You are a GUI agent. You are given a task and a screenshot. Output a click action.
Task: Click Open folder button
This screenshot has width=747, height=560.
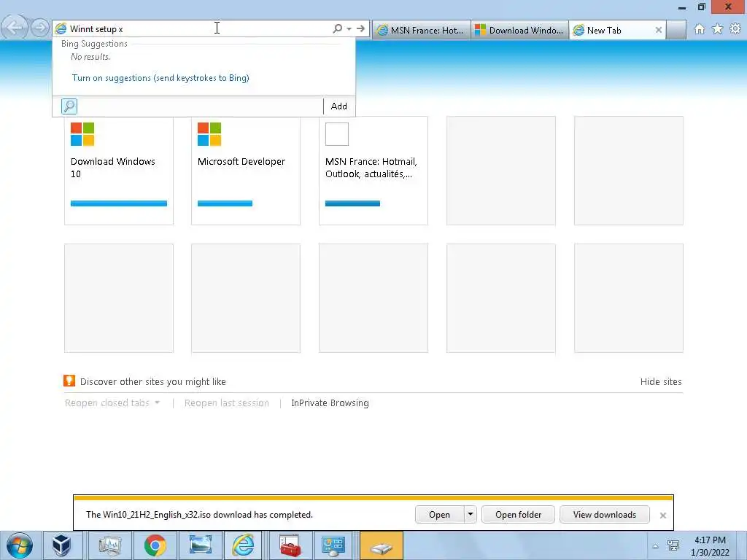tap(519, 515)
